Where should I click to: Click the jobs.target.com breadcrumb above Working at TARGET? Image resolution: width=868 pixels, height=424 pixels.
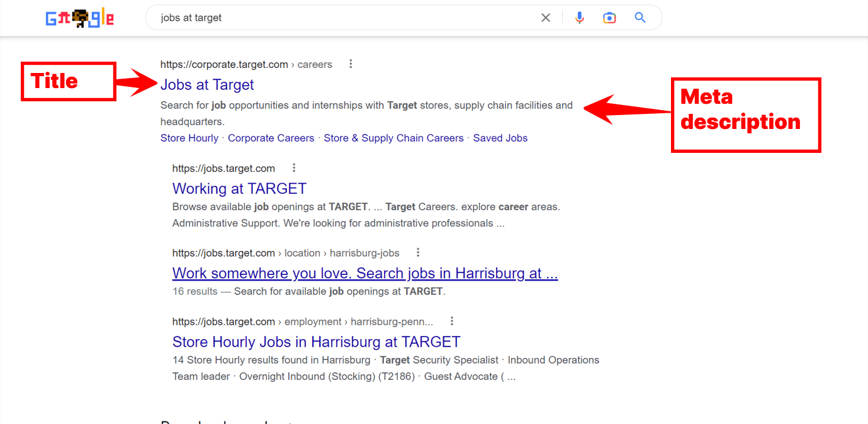(223, 167)
